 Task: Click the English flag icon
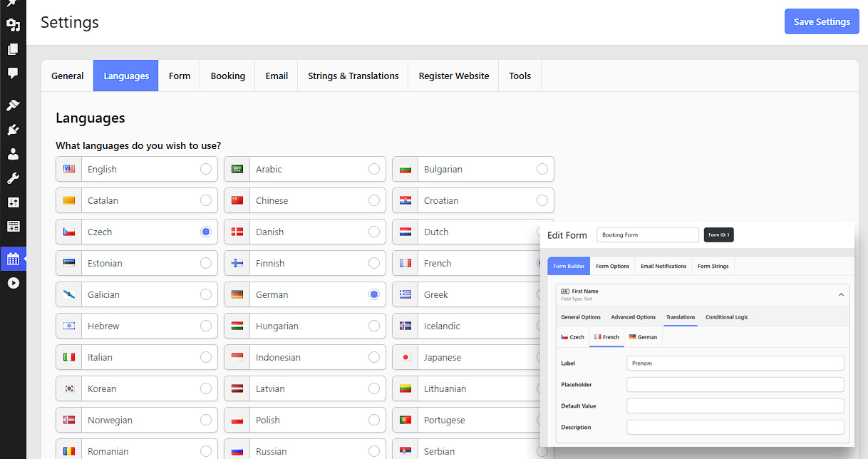(x=69, y=169)
